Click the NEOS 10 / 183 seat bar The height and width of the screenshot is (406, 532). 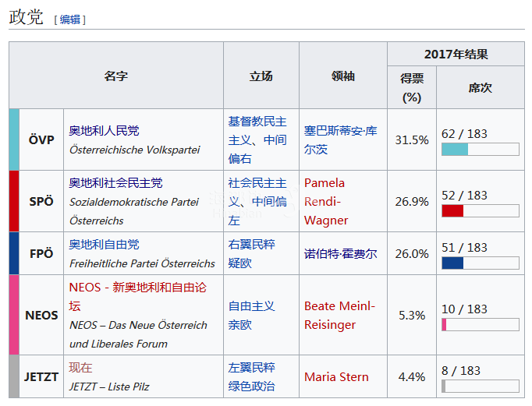tap(481, 325)
